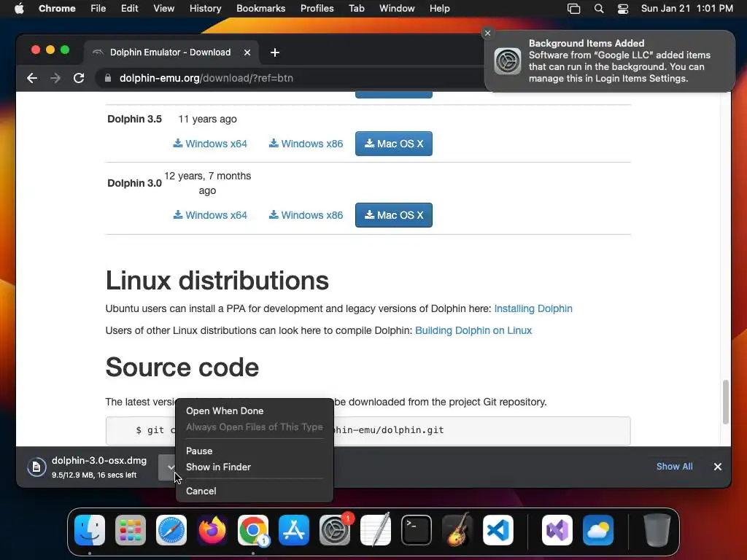Screen dimensions: 747x560
Task: Open Building Dolphin on Linux link
Action: [473, 330]
